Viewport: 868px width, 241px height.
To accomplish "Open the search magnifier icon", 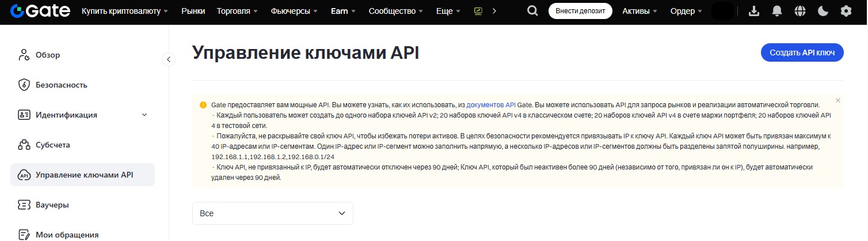I will [x=532, y=11].
